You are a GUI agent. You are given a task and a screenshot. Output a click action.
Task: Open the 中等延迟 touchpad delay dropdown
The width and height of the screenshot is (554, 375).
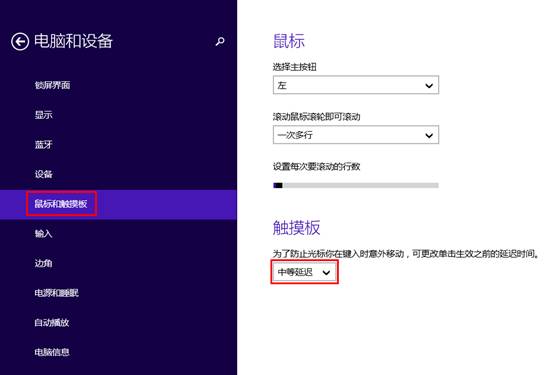tap(305, 272)
